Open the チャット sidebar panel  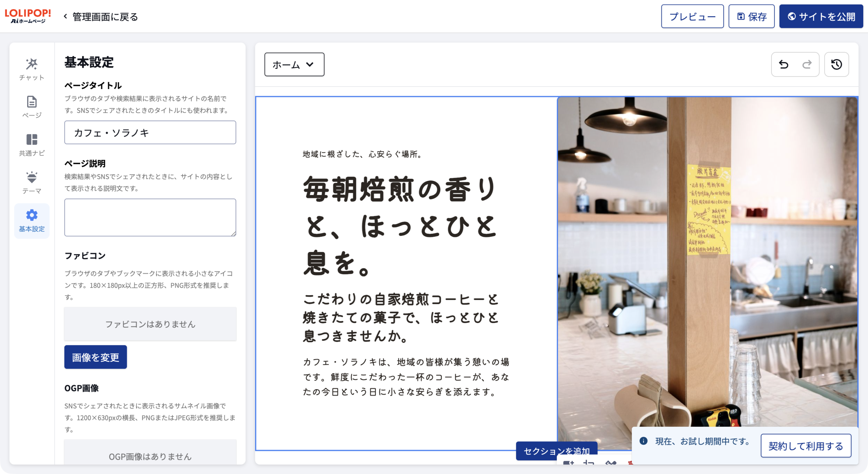pos(32,69)
